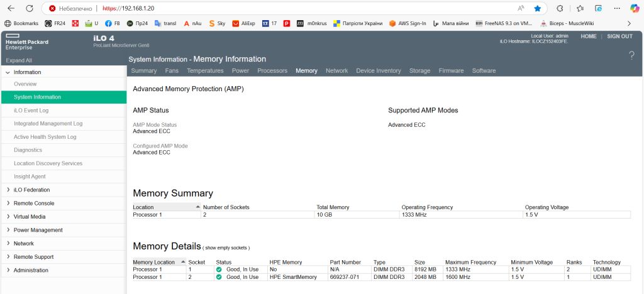Reload the page with the refresh icon
Screen dimensions: 644x294
tap(29, 8)
